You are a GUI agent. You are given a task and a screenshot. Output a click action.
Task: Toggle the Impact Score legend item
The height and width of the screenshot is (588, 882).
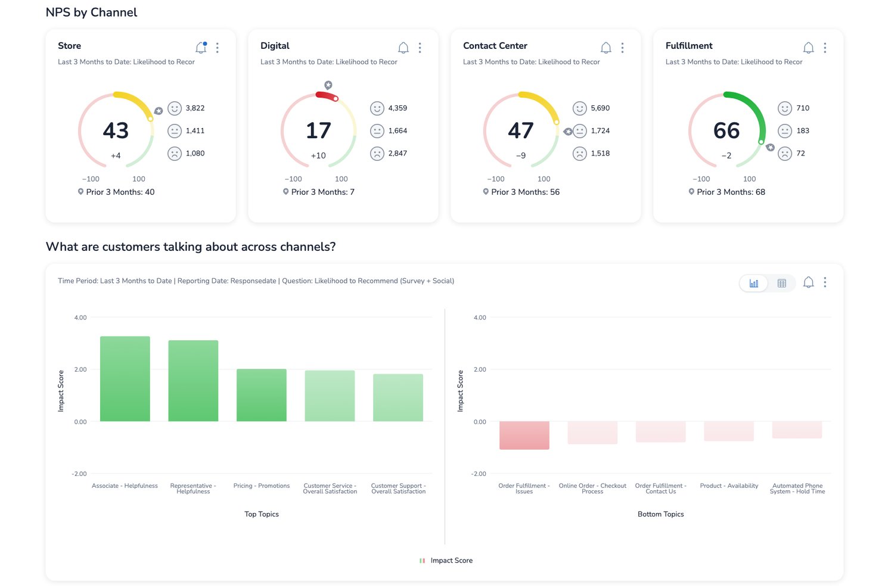point(446,561)
